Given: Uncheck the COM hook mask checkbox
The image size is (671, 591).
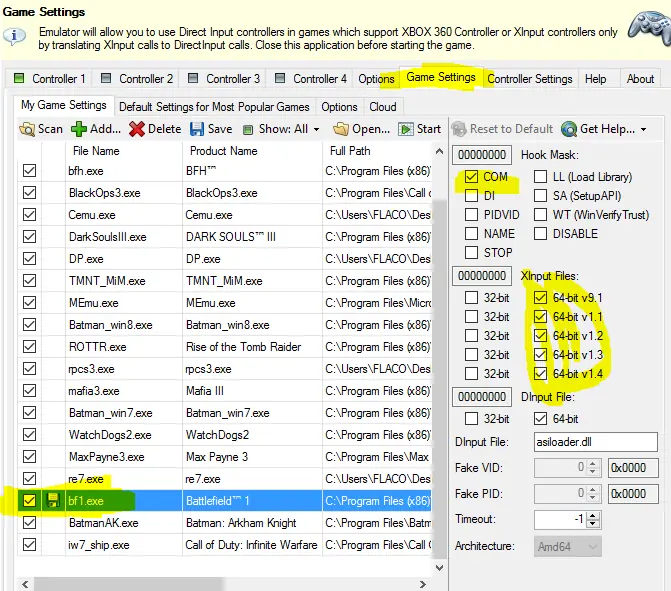Looking at the screenshot, I should point(471,176).
